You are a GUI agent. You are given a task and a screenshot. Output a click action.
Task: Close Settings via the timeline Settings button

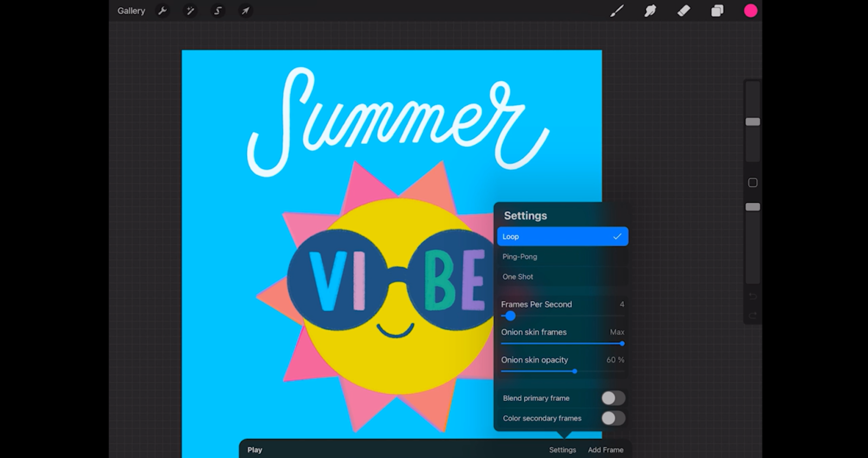[562, 450]
